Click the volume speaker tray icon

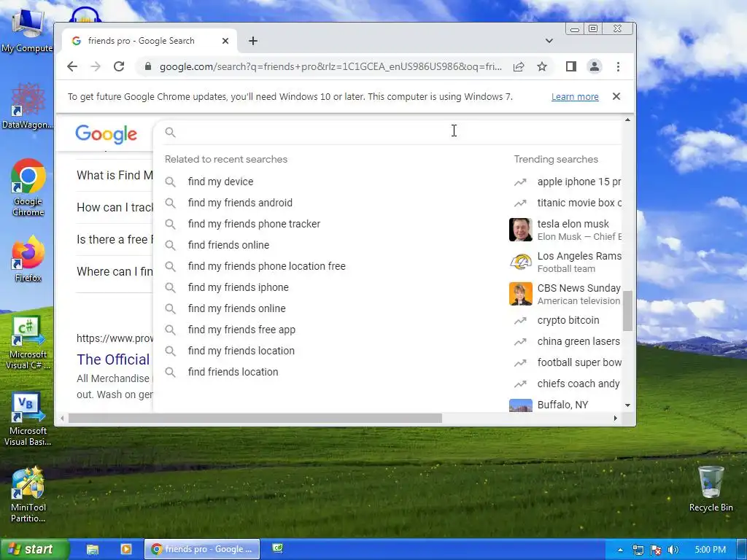(673, 550)
